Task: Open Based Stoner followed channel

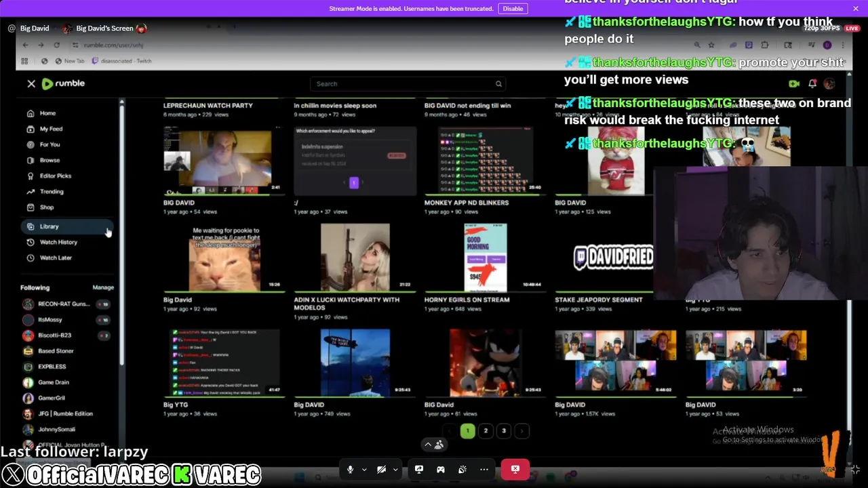Action: coord(56,351)
